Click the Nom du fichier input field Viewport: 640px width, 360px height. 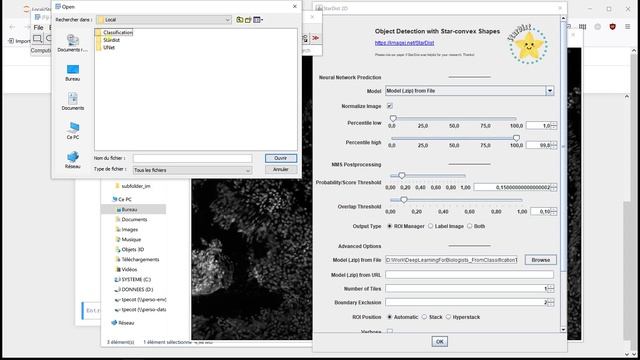(x=192, y=158)
